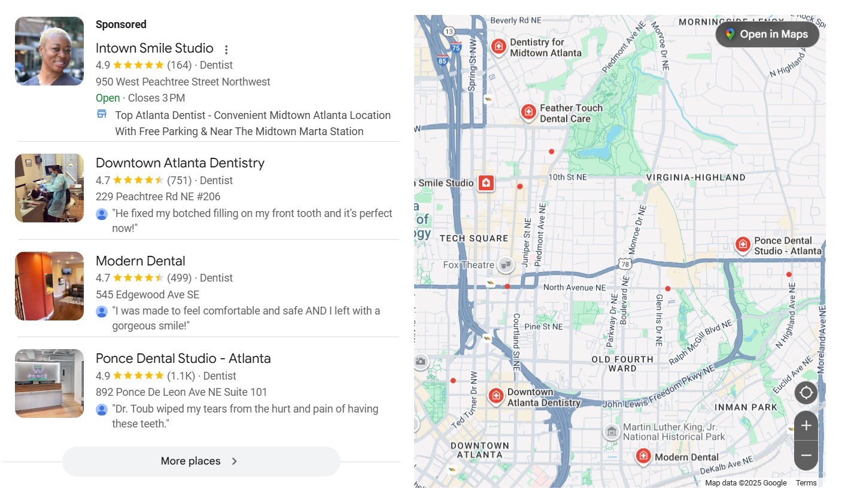This screenshot has width=842, height=504.
Task: Zoom in on the map
Action: 806,426
